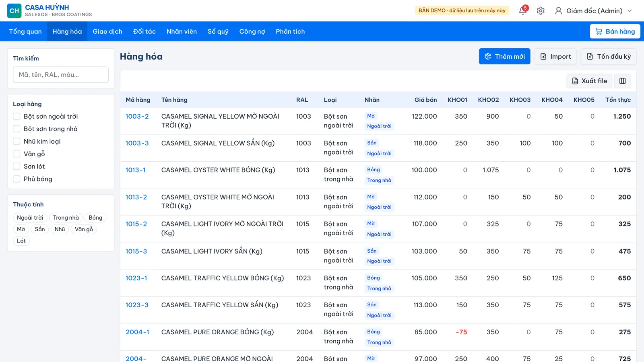Select the Sơn lót checkbox
644x362 pixels.
point(17,166)
